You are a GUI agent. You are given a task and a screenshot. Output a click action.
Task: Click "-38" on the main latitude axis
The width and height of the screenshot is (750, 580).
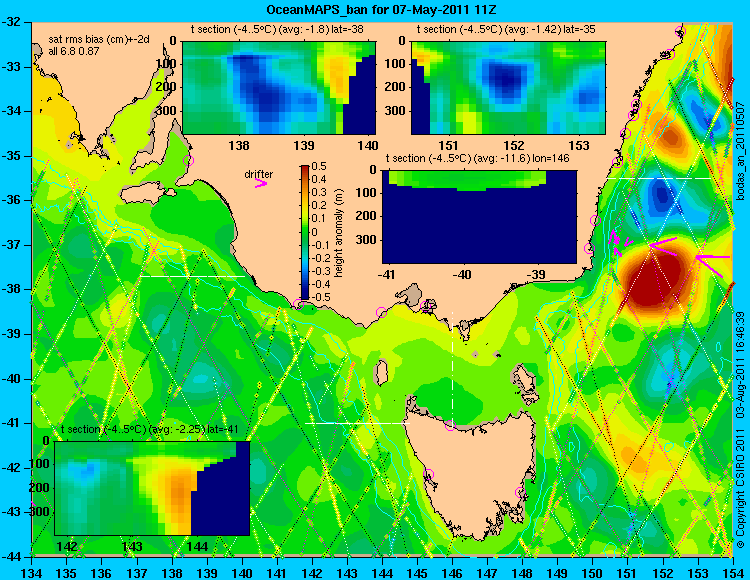(x=12, y=289)
